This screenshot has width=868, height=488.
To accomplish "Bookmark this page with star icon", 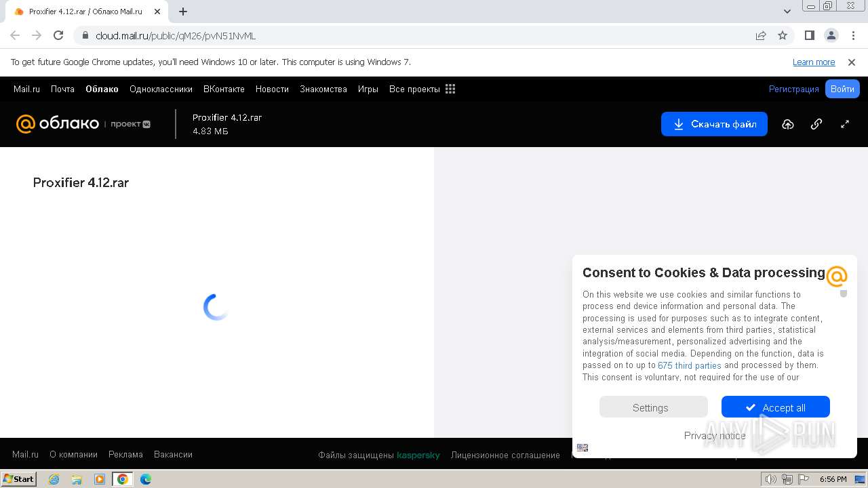I will [x=783, y=35].
